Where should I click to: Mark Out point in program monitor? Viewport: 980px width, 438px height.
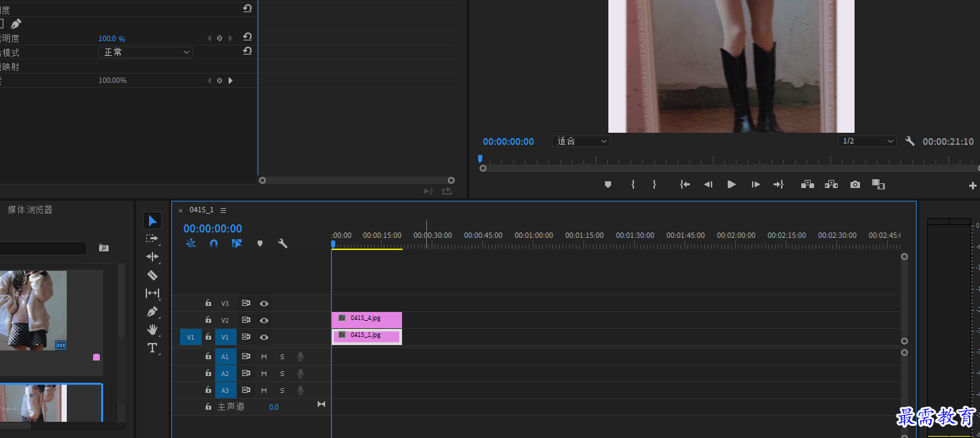pos(654,185)
